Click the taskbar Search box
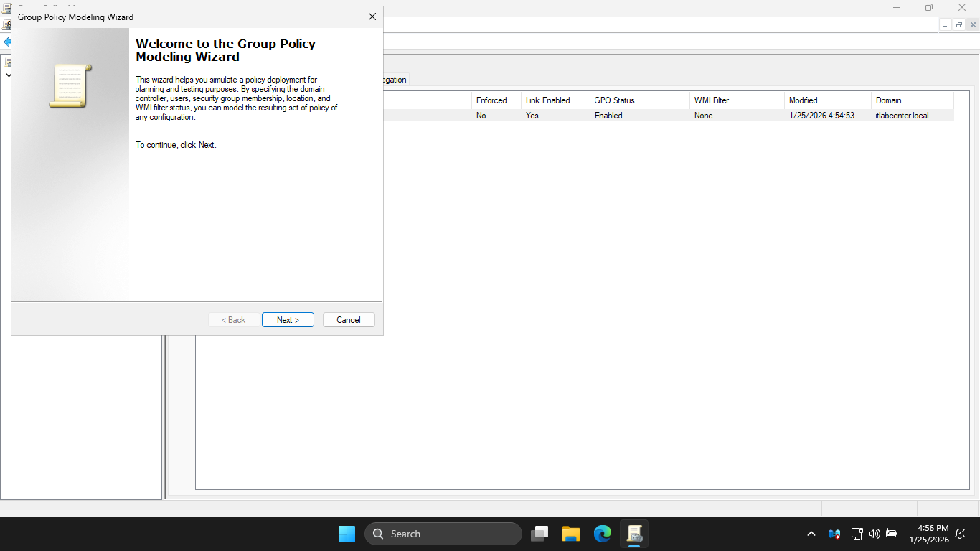 [443, 534]
